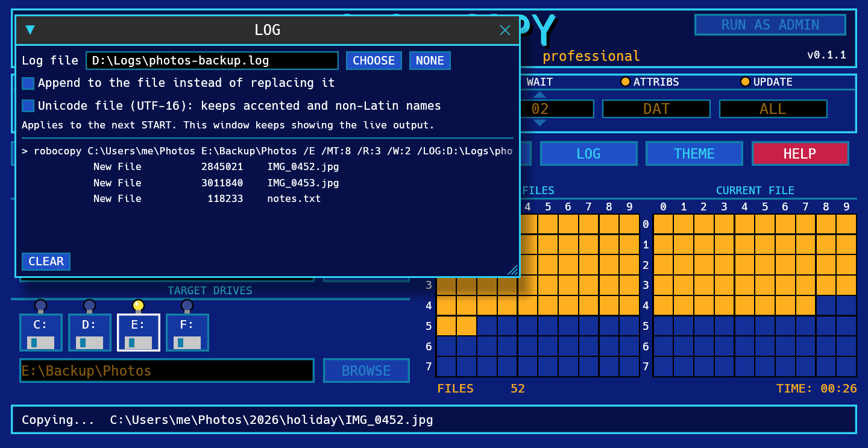This screenshot has width=868, height=448.
Task: Click the v0.1.1 version label
Action: (826, 55)
